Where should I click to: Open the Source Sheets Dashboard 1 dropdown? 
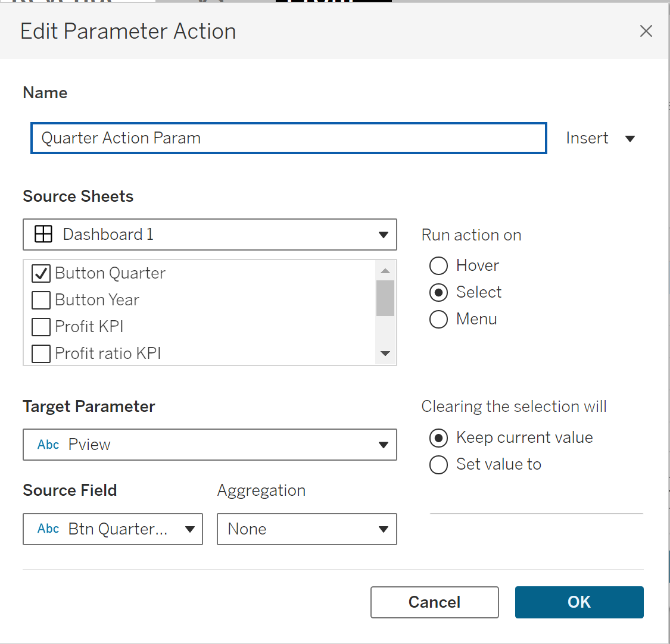[210, 235]
